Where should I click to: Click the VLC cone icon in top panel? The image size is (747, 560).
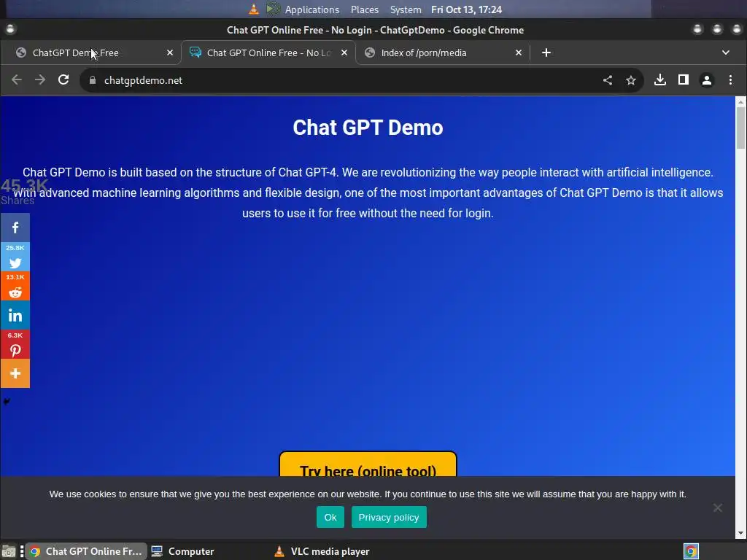coord(254,9)
